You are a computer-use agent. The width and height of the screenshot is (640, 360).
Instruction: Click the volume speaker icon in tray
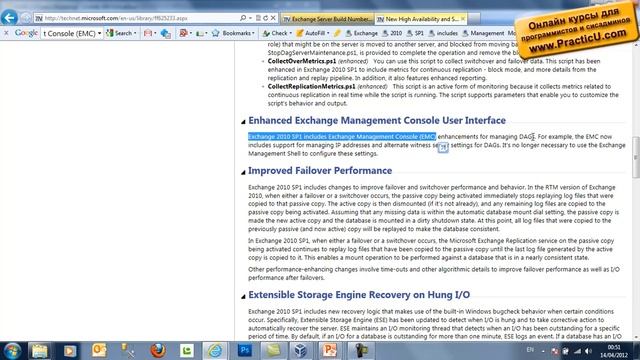[x=588, y=351]
